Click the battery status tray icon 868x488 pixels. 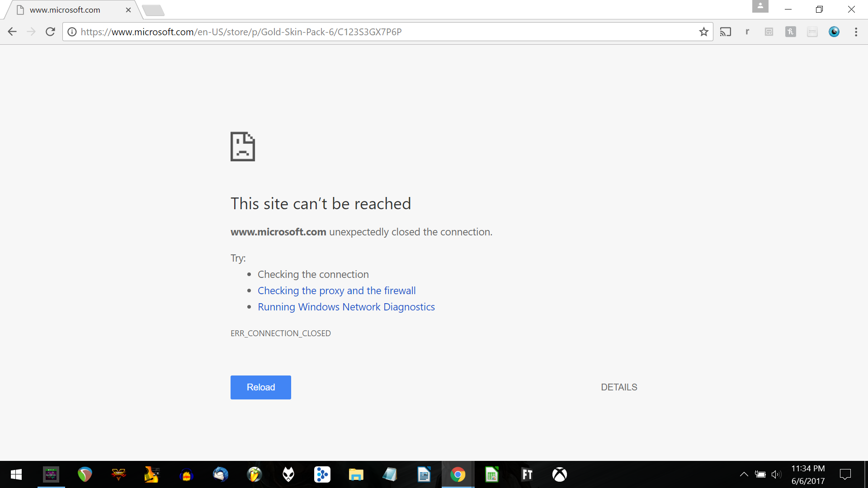pos(760,474)
